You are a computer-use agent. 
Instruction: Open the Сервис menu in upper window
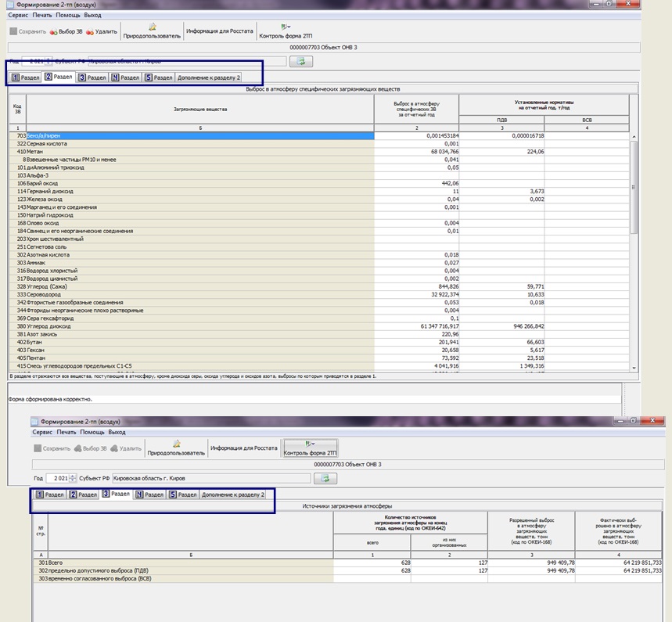point(18,15)
